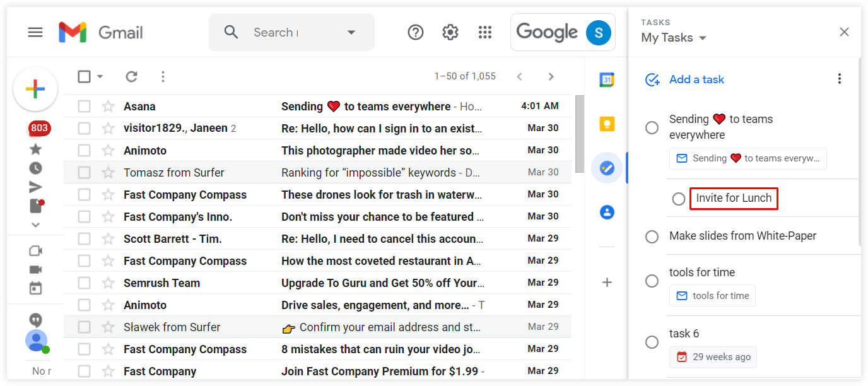Click the Google account avatar
Image resolution: width=868 pixels, height=386 pixels.
[599, 32]
